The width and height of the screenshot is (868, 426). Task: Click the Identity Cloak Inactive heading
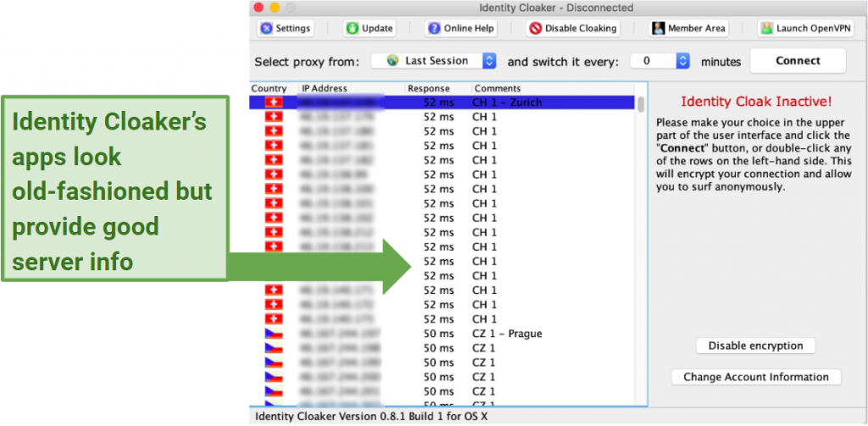tap(755, 102)
